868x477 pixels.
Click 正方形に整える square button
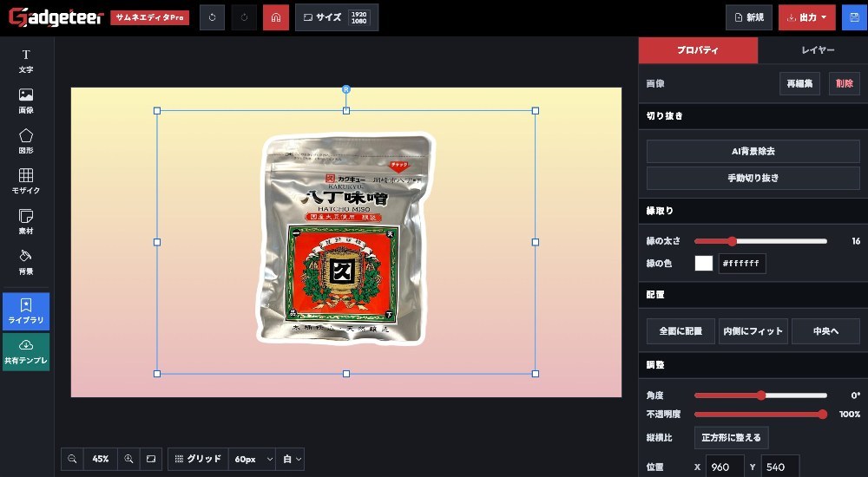coord(731,438)
